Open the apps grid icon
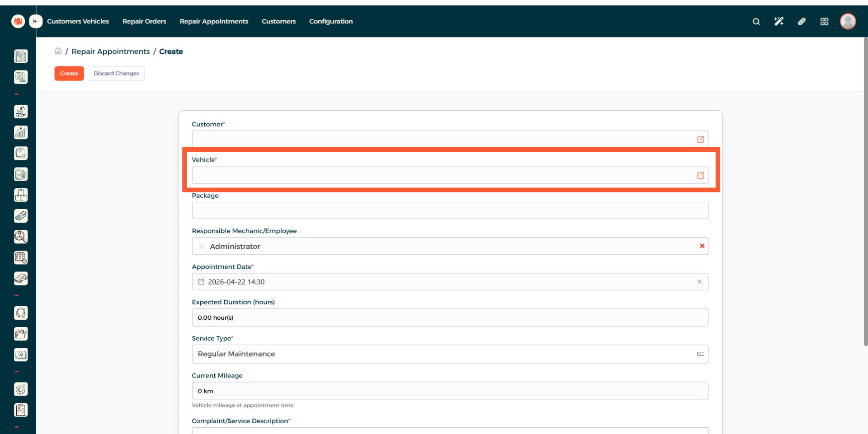Image resolution: width=868 pixels, height=434 pixels. [x=824, y=22]
